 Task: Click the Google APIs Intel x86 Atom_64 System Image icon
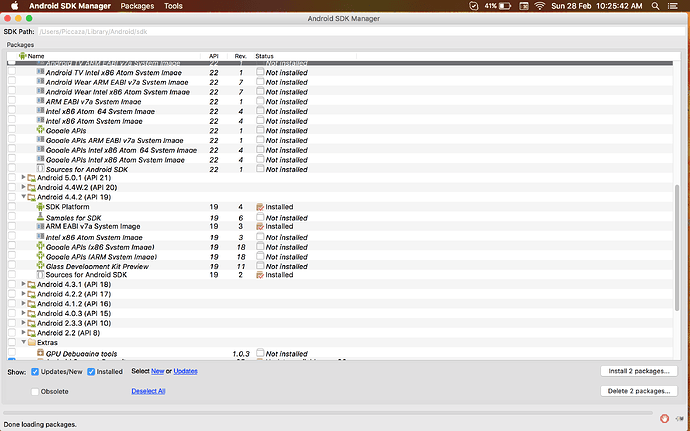tap(40, 149)
